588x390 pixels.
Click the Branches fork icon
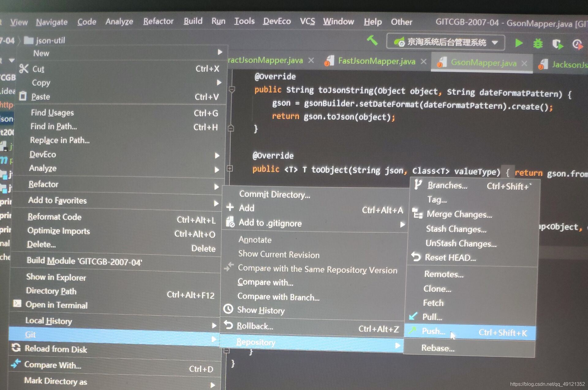click(x=418, y=185)
